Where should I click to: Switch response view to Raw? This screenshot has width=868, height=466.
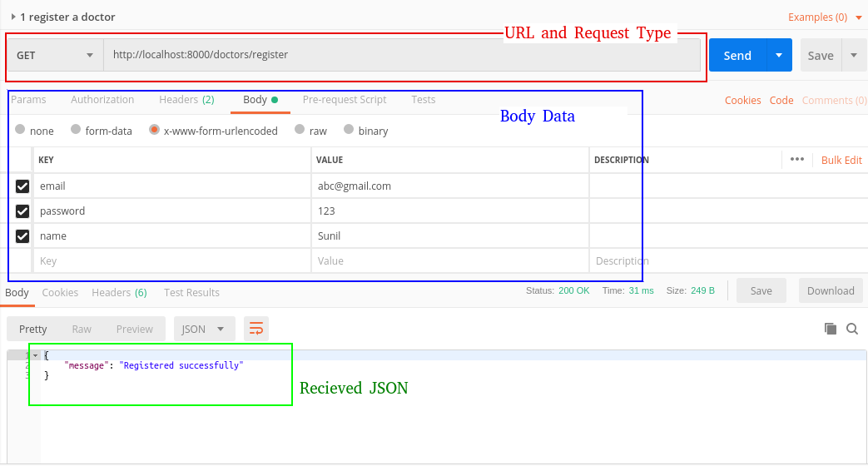point(82,329)
